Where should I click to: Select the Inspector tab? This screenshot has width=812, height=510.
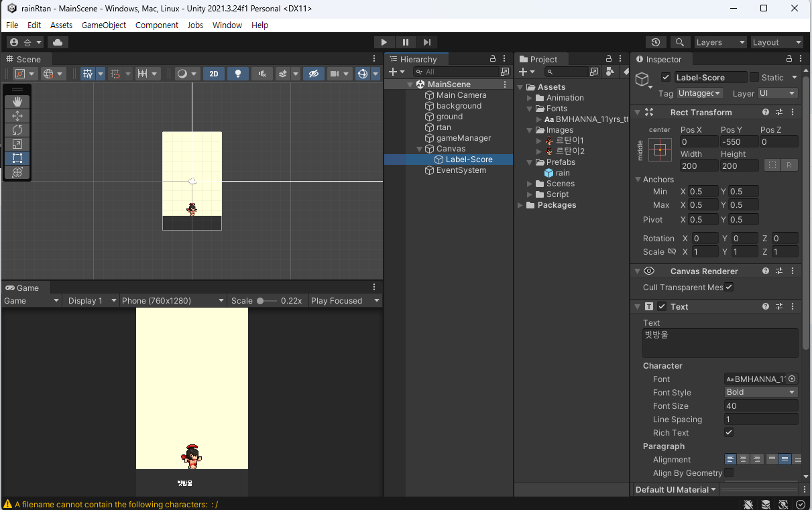(658, 60)
